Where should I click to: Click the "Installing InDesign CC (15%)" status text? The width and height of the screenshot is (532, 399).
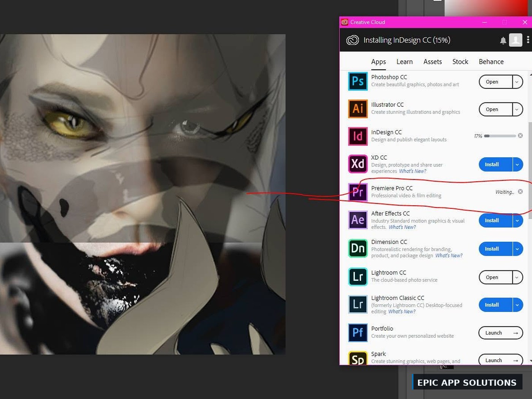[407, 40]
